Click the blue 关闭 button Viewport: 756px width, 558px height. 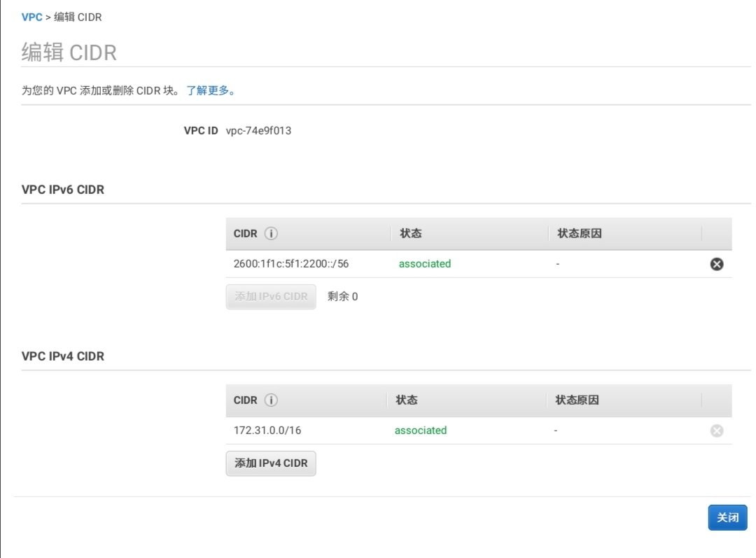click(727, 517)
